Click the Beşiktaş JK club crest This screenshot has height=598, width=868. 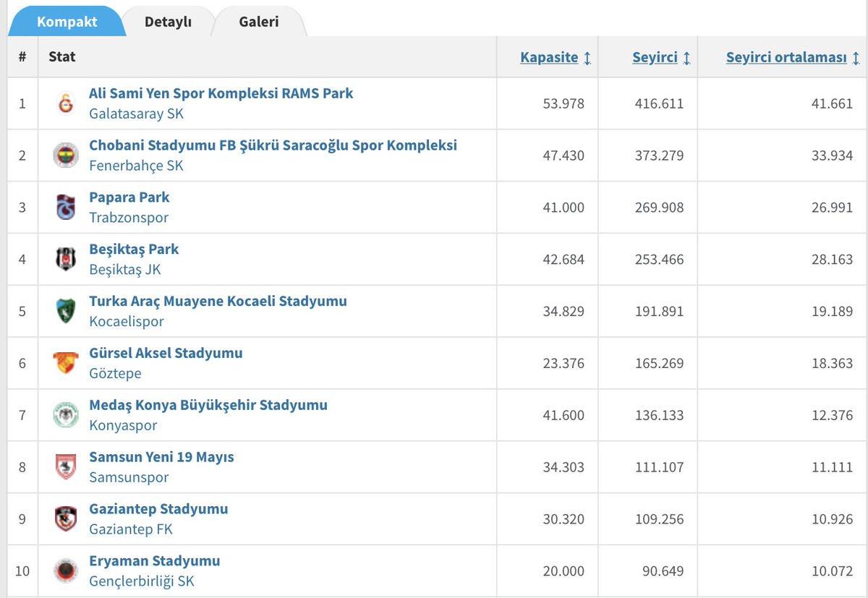coord(65,260)
